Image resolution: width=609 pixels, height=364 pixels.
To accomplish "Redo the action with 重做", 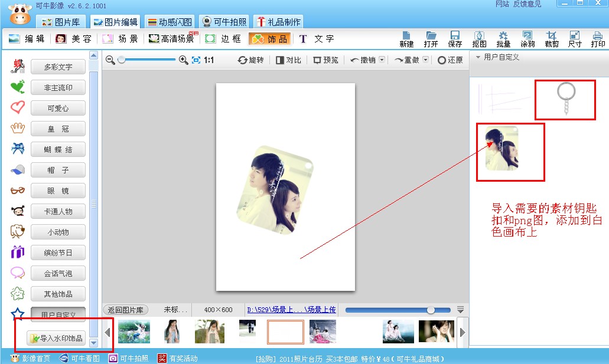I will [406, 60].
